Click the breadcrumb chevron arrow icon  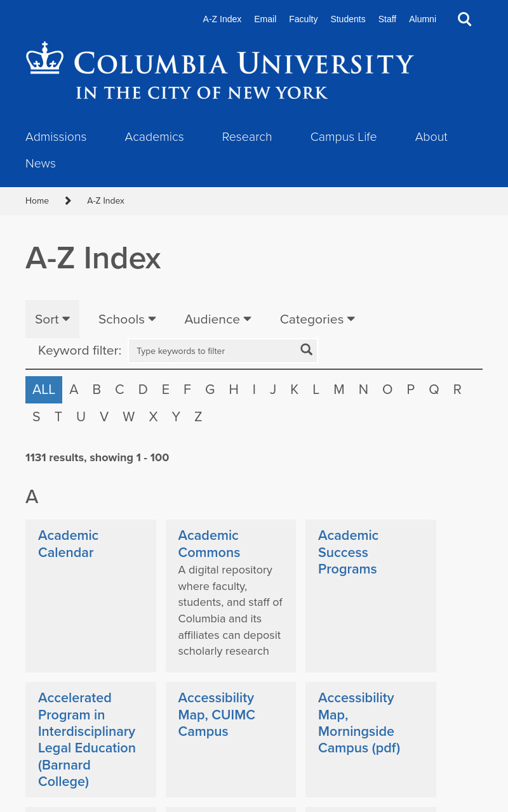[x=68, y=200]
